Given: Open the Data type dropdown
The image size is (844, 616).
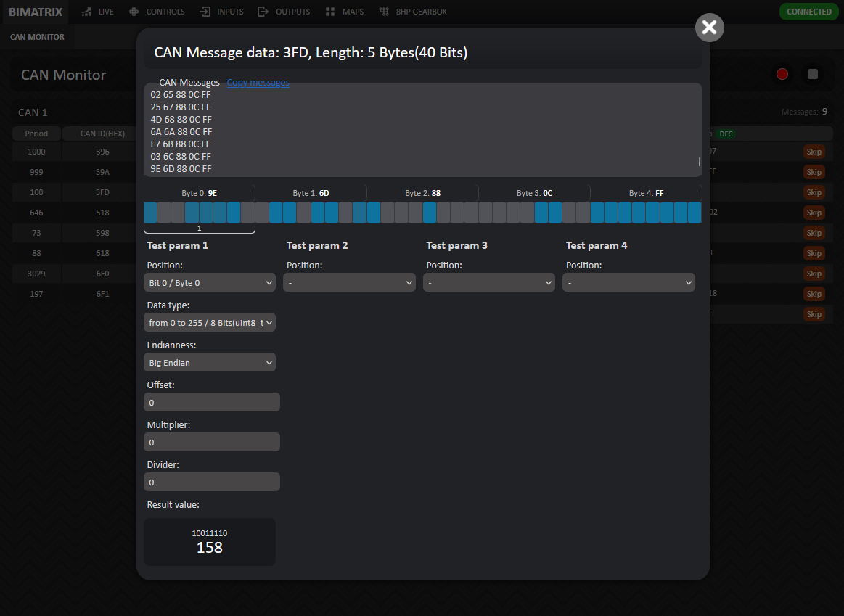Looking at the screenshot, I should (210, 322).
